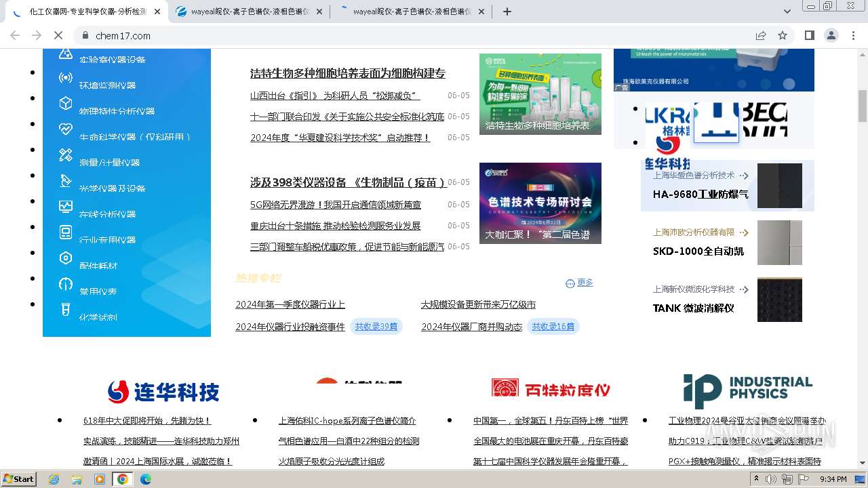Open Chrome three-dot menu
The width and height of the screenshot is (868, 488).
point(853,35)
